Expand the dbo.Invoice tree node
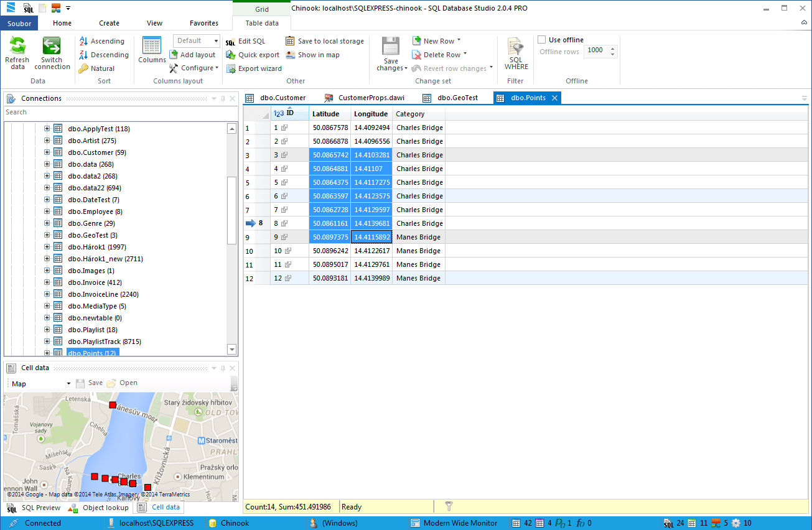Screen dimensions: 812x530 (47, 282)
